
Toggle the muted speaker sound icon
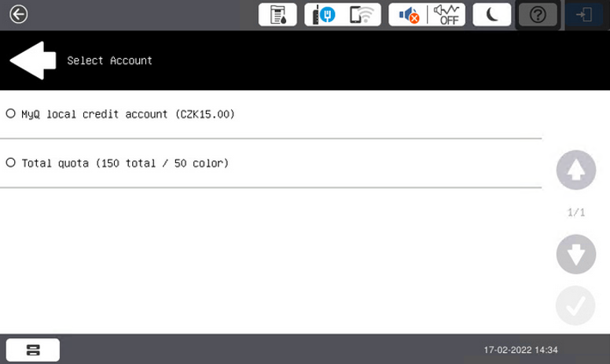[408, 15]
